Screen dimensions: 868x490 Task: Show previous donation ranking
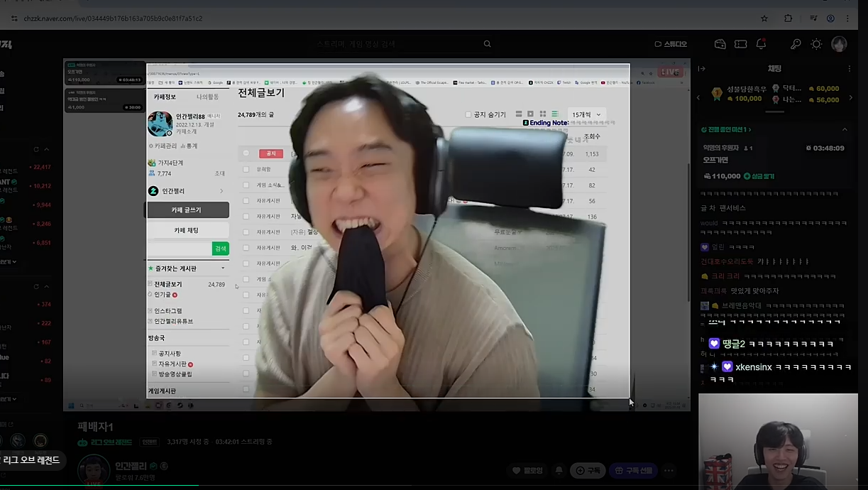[698, 97]
